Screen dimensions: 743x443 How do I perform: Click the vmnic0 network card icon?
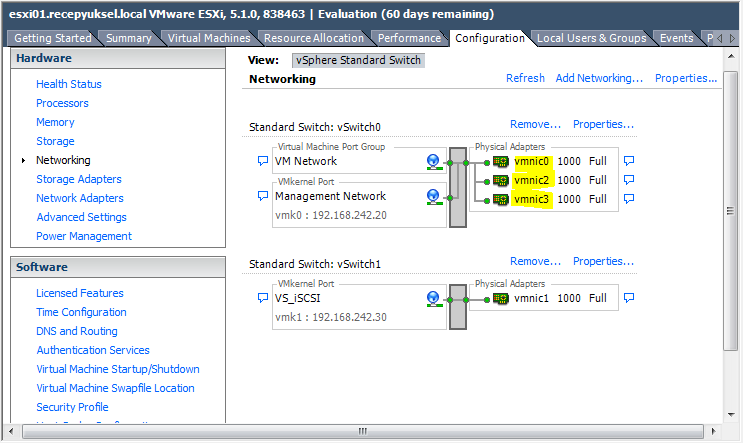coord(501,162)
